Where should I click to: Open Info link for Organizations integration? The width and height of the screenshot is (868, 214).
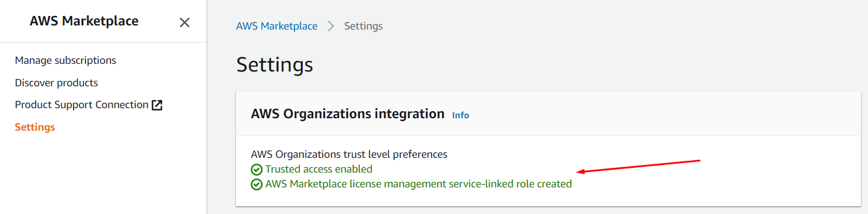tap(460, 115)
